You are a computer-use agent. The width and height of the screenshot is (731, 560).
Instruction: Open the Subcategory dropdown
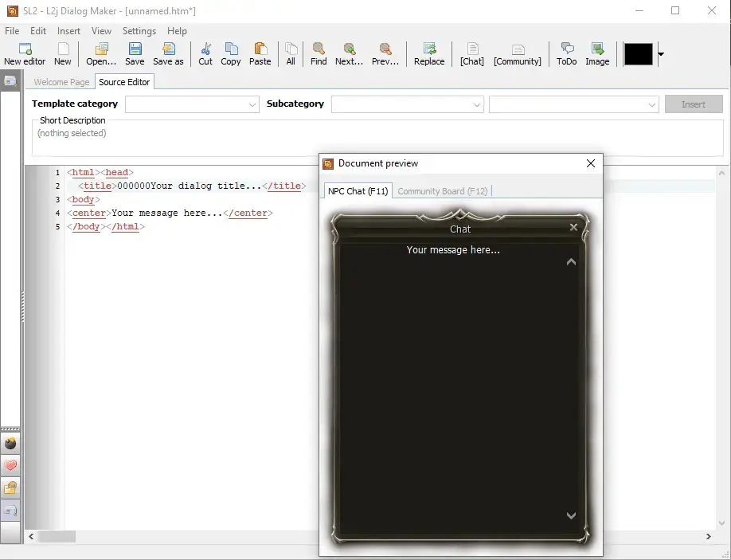click(408, 104)
